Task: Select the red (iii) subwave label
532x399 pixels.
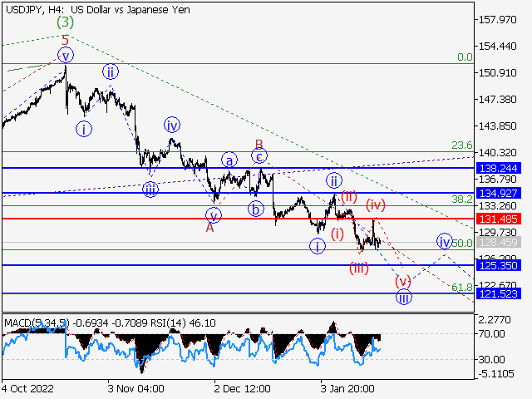Action: pos(359,268)
